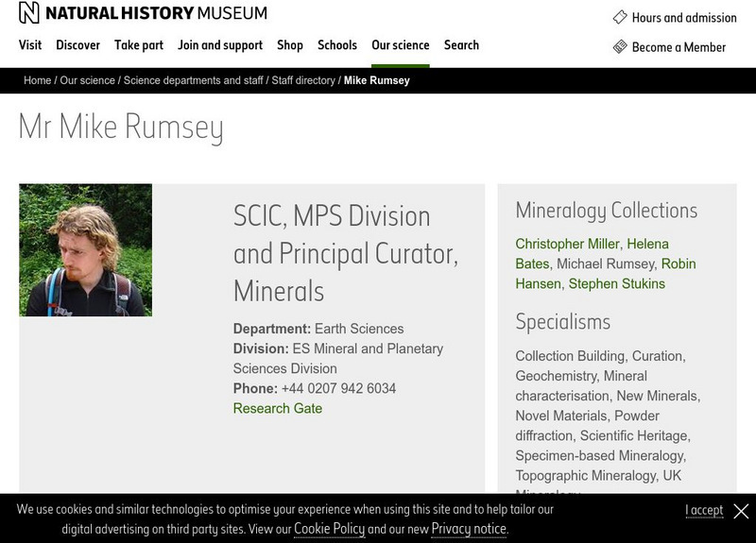Screen dimensions: 756x543
Task: Navigate to the Schools section
Action: click(337, 45)
